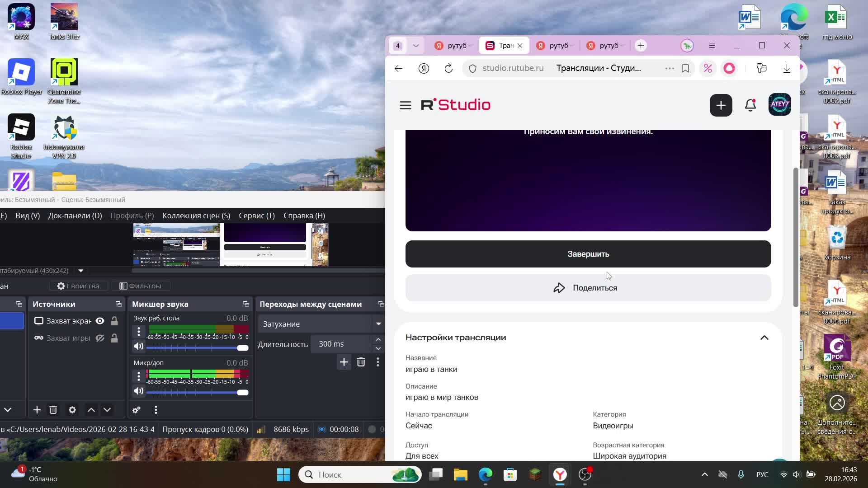
Task: Hide the Захват экрана source via eye icon
Action: click(100, 321)
